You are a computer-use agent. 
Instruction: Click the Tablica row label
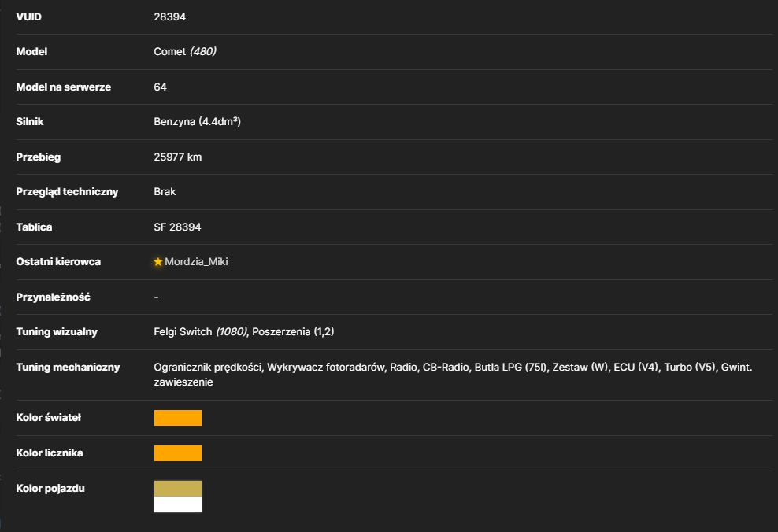(34, 227)
